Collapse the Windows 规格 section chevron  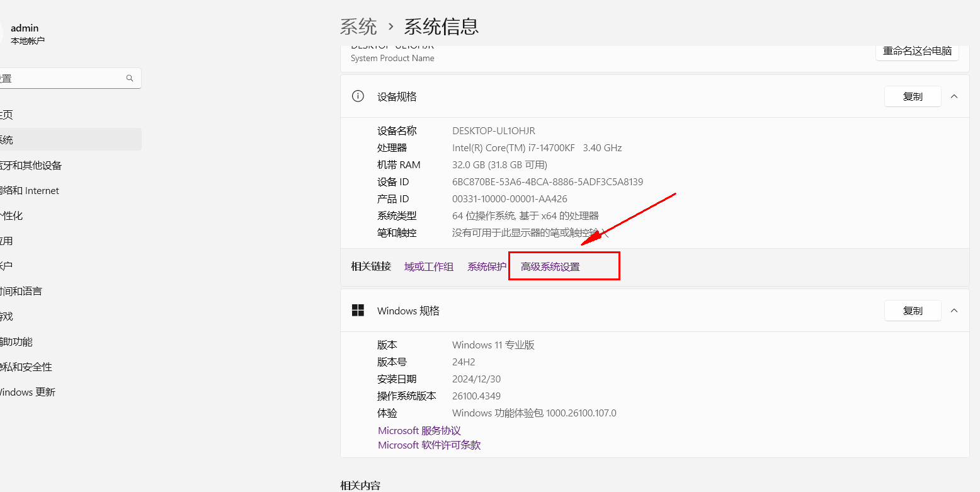tap(954, 311)
